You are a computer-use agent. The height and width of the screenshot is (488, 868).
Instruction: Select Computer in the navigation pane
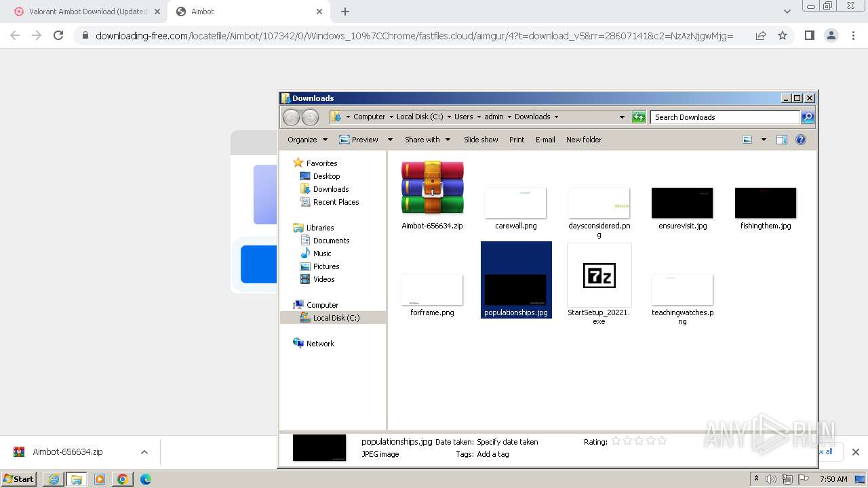click(x=322, y=305)
